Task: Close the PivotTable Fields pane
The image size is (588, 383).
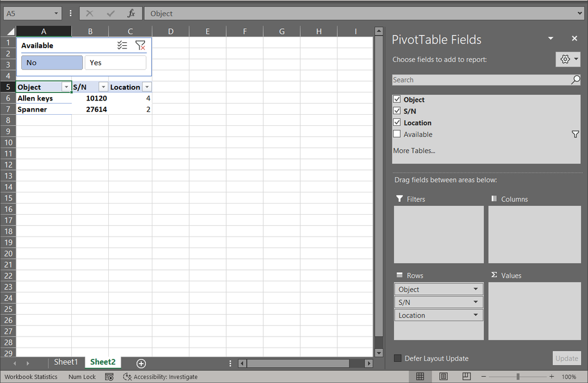Action: (574, 38)
